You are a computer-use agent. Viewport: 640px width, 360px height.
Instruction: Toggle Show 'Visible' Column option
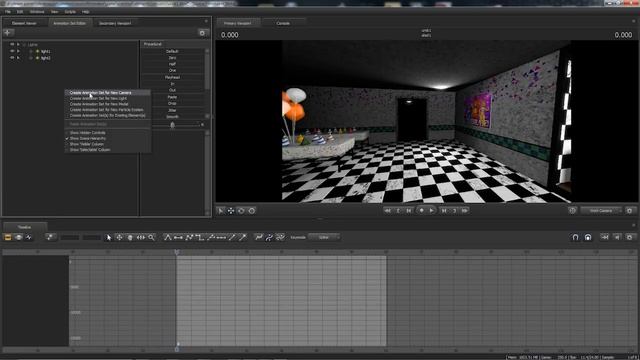tap(87, 144)
